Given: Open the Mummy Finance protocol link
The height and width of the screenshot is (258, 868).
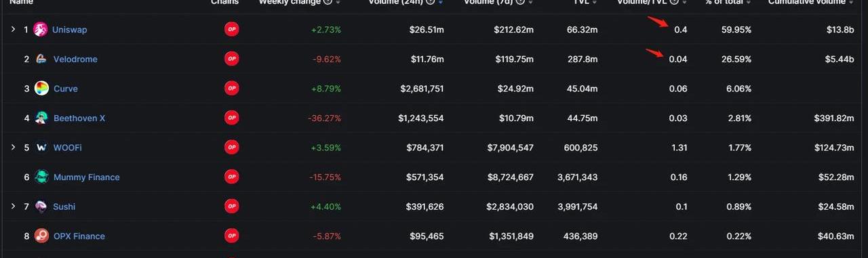Looking at the screenshot, I should (87, 177).
